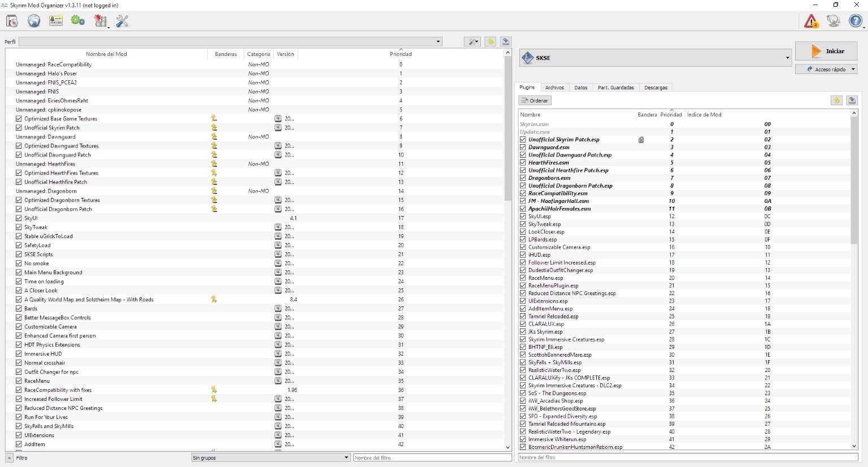Select the Part. Guardadas tab

(615, 88)
